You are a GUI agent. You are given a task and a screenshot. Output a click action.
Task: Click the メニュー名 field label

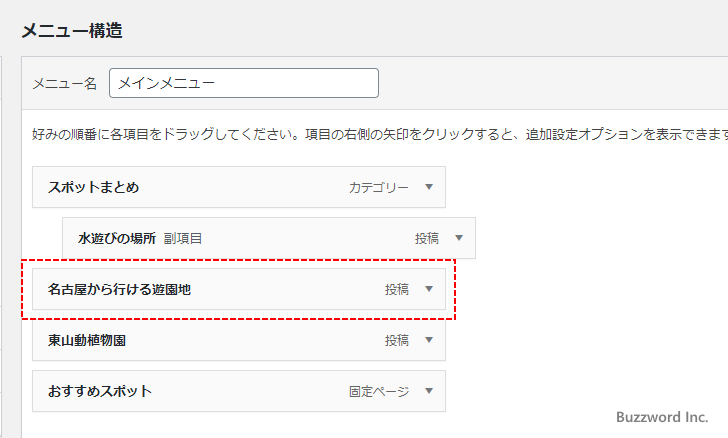tap(65, 84)
